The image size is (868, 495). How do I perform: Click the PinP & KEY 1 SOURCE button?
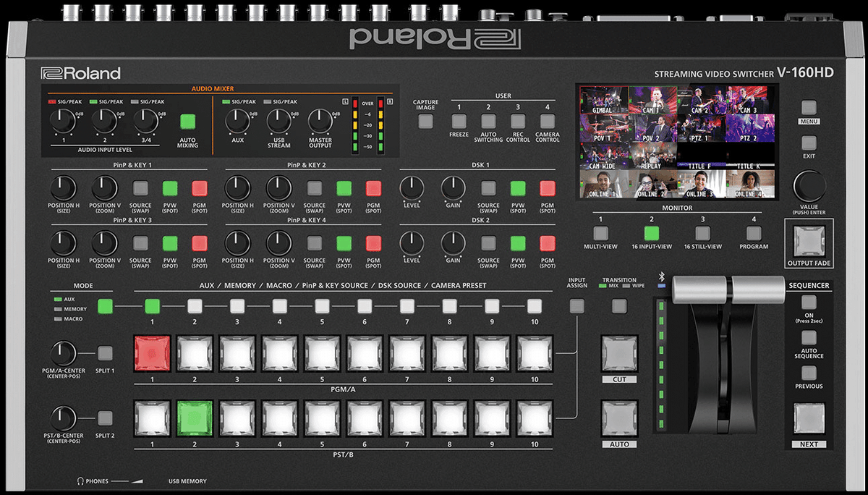coord(140,189)
